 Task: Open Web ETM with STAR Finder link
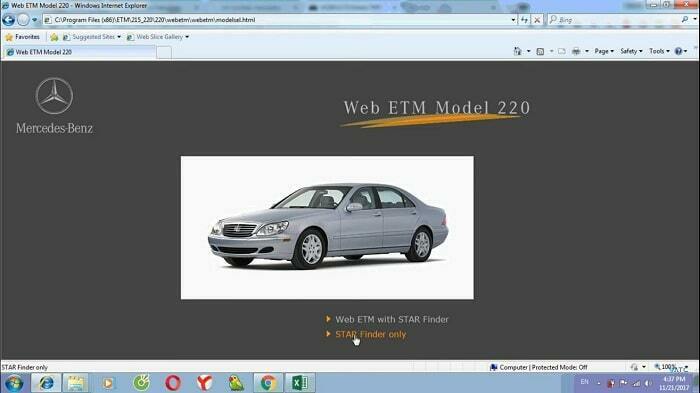pos(392,319)
